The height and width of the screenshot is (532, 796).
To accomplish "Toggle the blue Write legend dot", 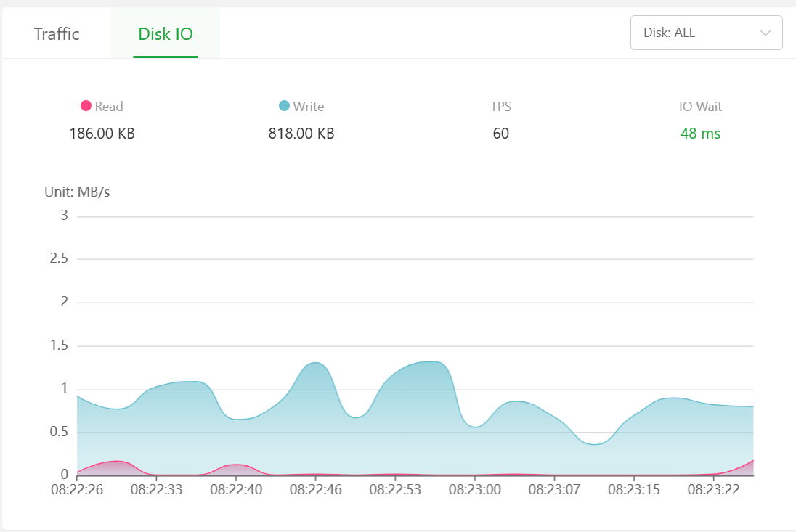I will point(284,106).
